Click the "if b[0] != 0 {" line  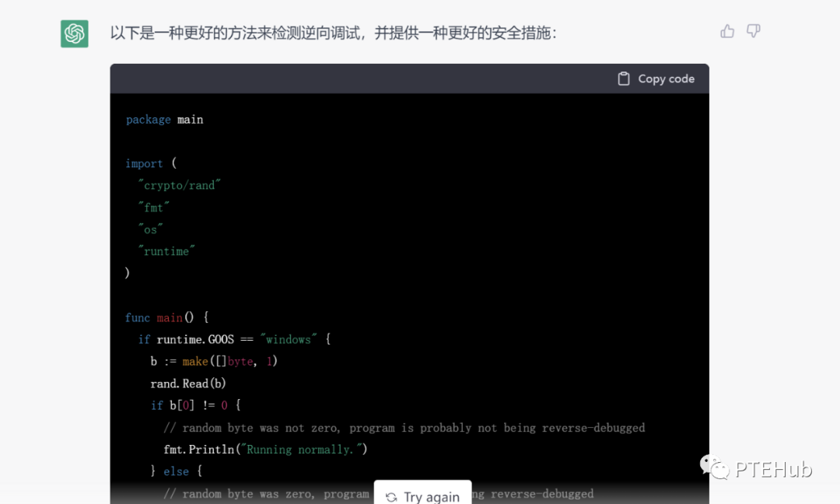[195, 405]
